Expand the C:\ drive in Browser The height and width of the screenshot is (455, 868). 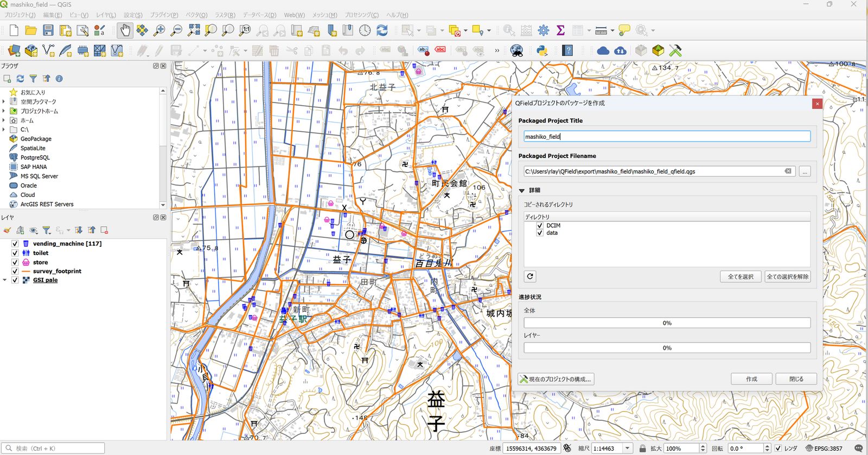point(4,130)
